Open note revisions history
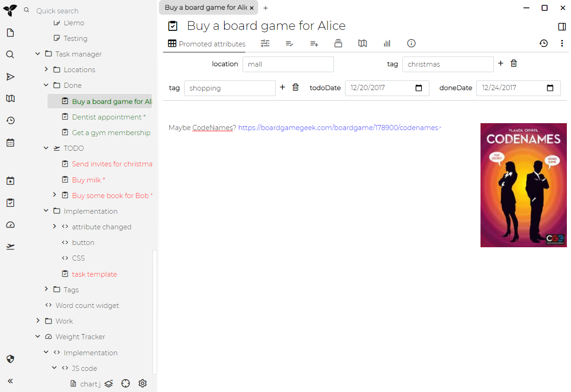This screenshot has height=392, width=571. [x=543, y=43]
